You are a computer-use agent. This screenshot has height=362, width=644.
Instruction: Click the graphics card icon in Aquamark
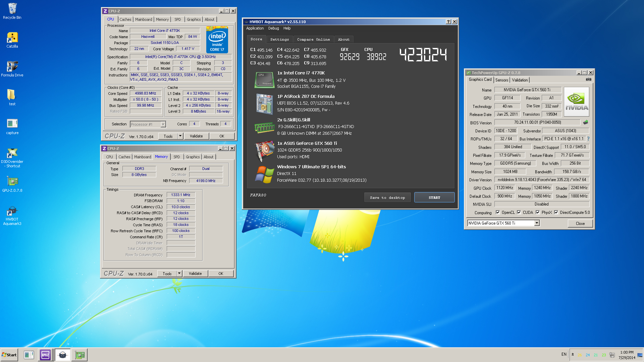pyautogui.click(x=265, y=151)
